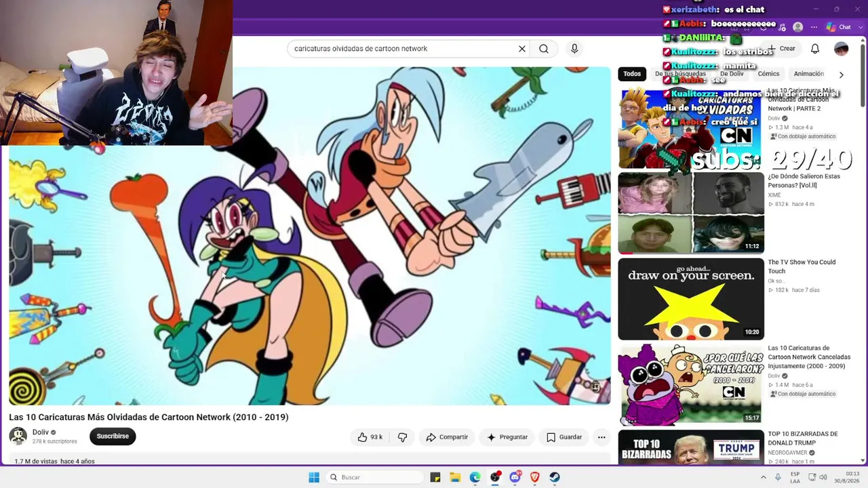The height and width of the screenshot is (488, 868).
Task: Click the Preguntar button
Action: click(x=507, y=437)
